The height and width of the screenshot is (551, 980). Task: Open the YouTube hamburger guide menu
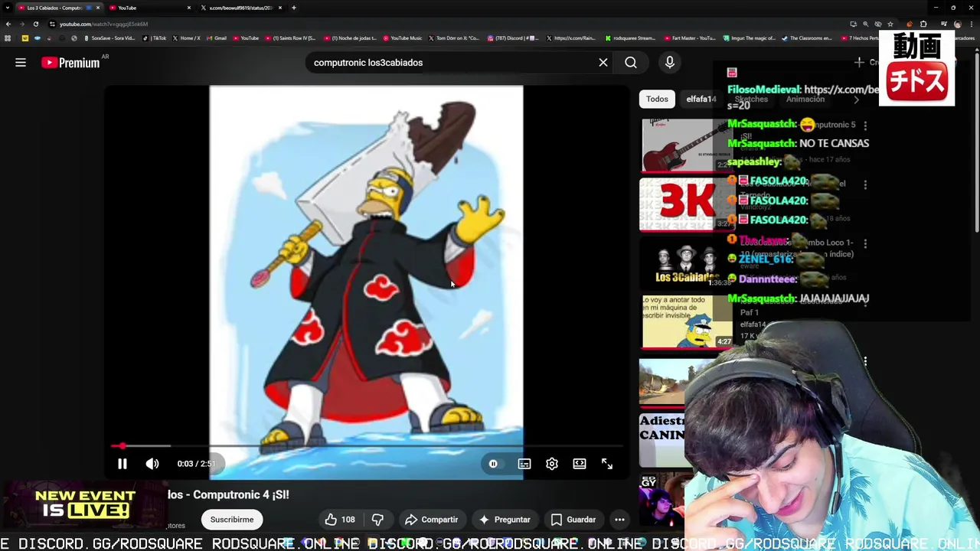(x=21, y=63)
